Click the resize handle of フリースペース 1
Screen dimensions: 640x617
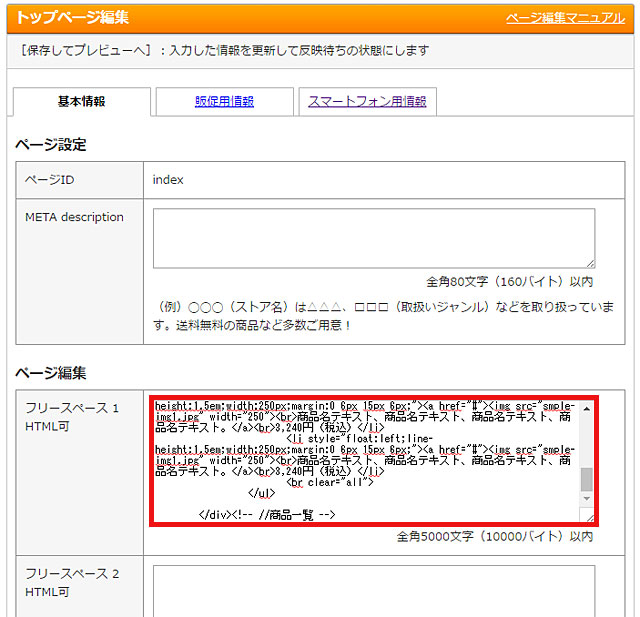click(x=590, y=517)
